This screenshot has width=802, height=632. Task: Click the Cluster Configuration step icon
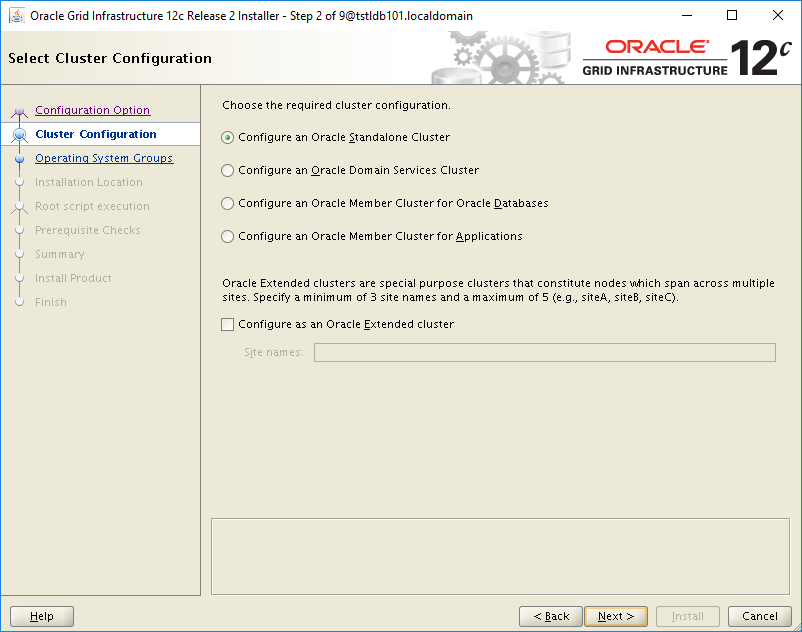[21, 134]
